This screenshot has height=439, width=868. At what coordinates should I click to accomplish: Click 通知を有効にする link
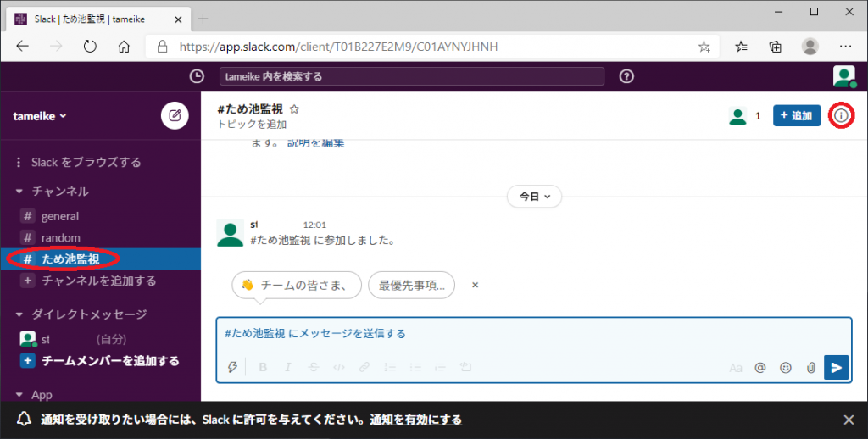point(415,420)
